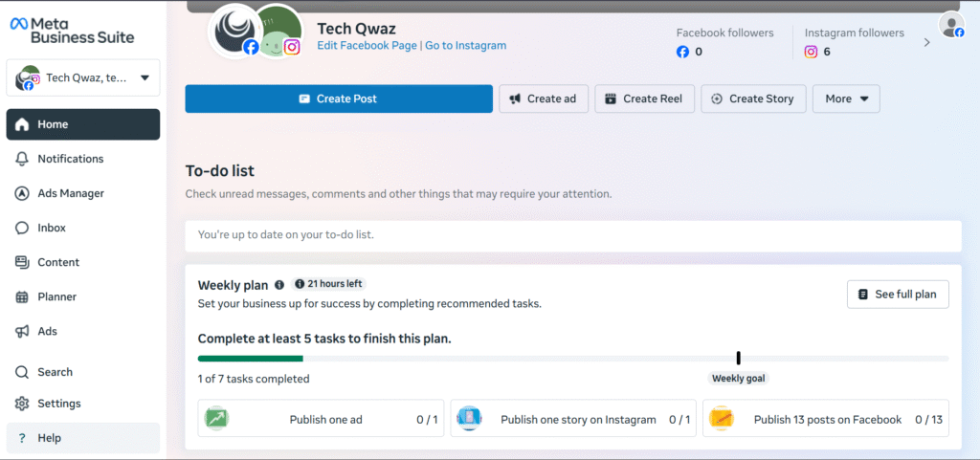Viewport: 980px width, 460px height.
Task: Click the Notifications bell icon
Action: click(x=22, y=159)
